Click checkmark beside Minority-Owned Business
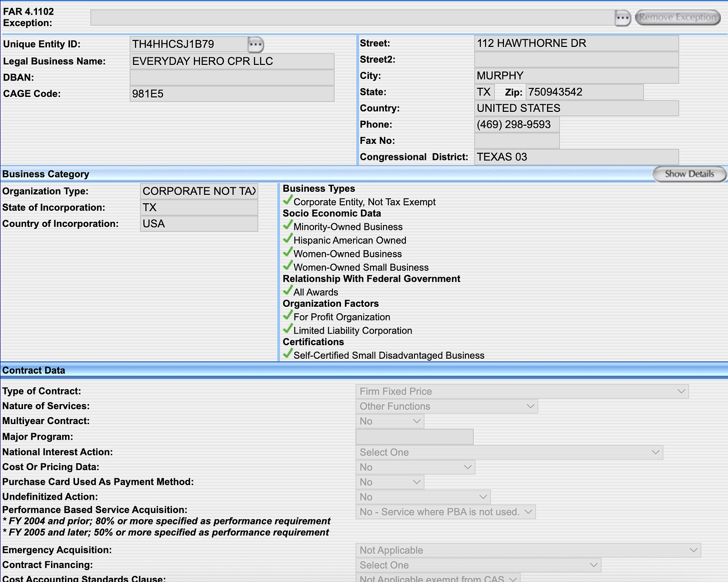Image resolution: width=728 pixels, height=582 pixels. point(287,225)
